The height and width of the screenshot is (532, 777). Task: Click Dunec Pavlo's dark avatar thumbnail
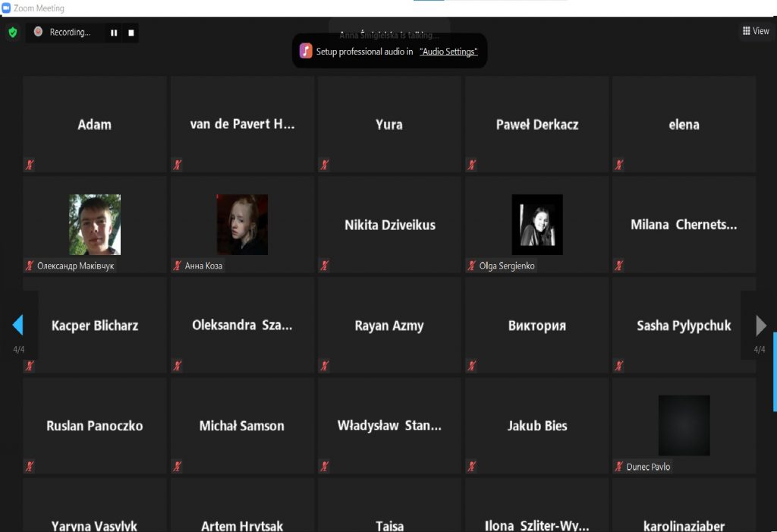684,425
